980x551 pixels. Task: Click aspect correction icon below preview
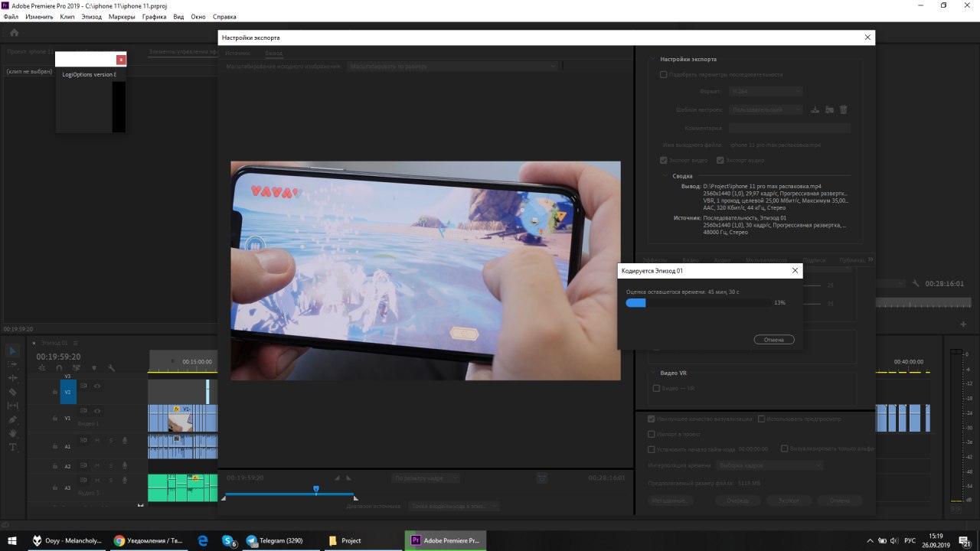point(542,478)
